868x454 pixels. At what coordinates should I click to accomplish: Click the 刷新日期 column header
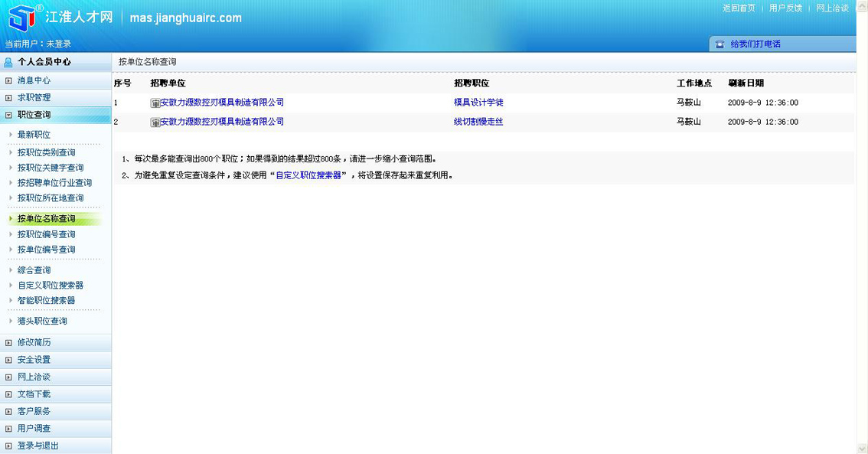746,83
